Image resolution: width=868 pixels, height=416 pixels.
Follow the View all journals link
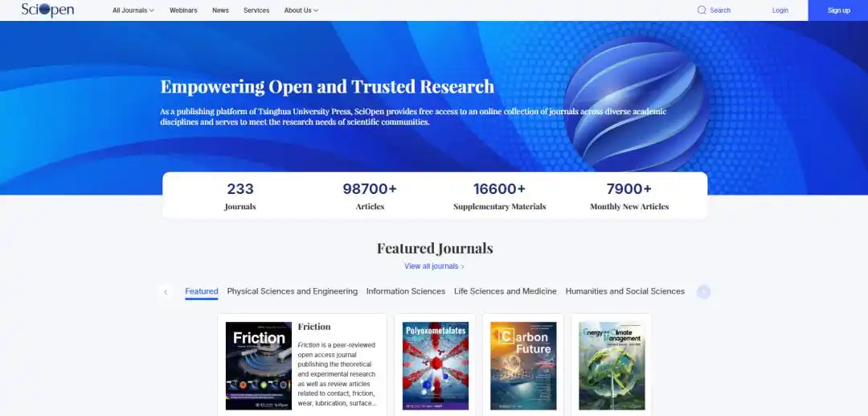(435, 266)
